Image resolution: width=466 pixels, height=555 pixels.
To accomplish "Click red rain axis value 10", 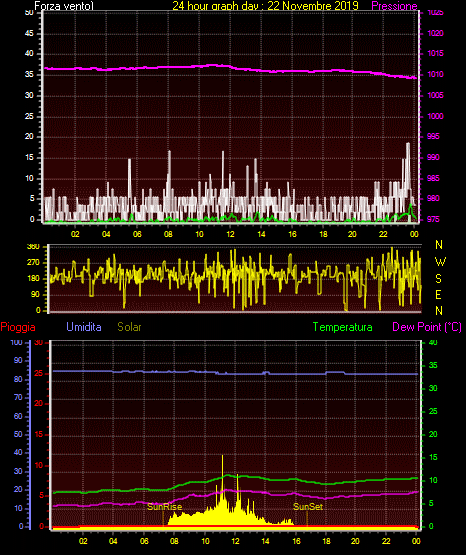I will tap(39, 465).
